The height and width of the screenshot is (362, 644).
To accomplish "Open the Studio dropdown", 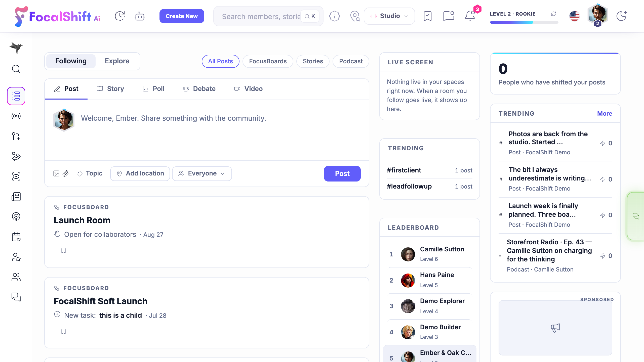I will (389, 16).
